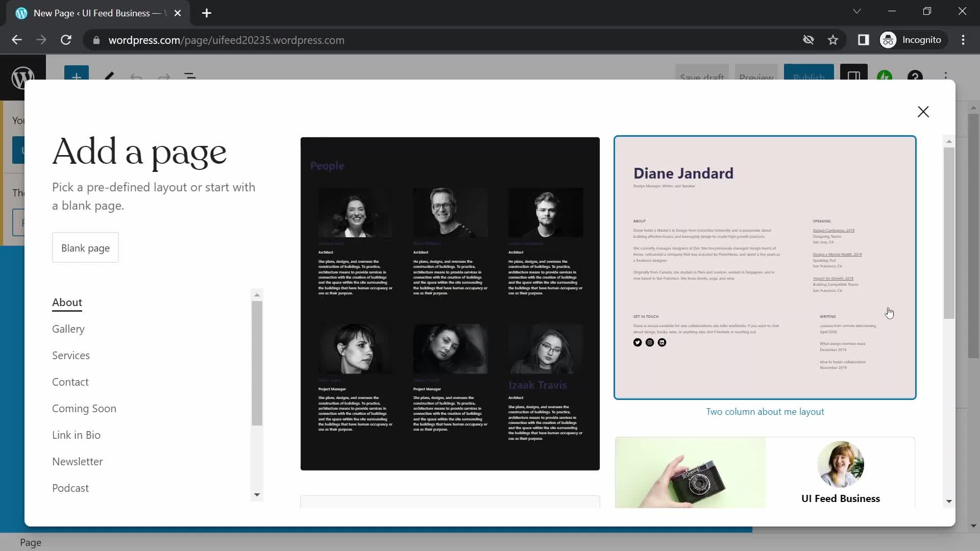Select the Podcast category in sidebar
Screen dimensions: 980x551
pos(70,488)
